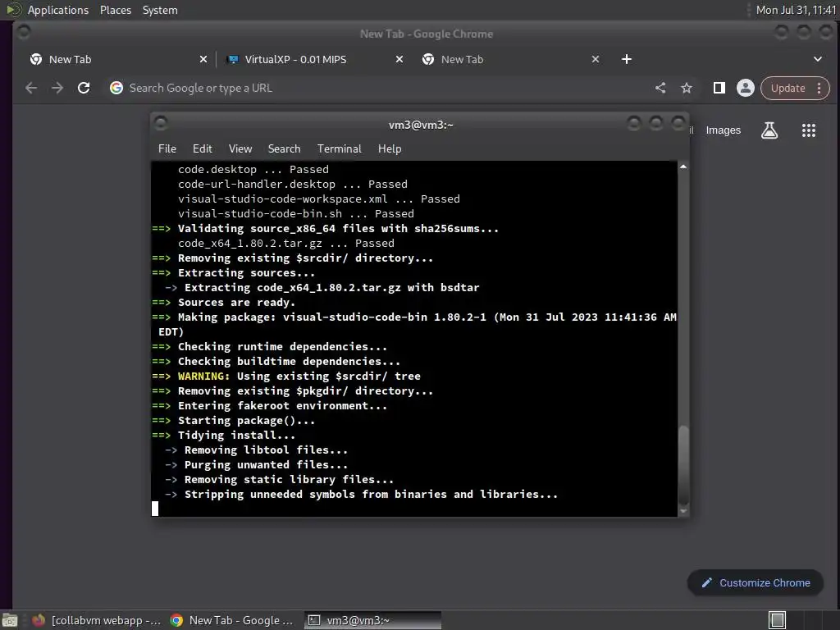The width and height of the screenshot is (840, 630).
Task: Open the Places menu
Action: (x=116, y=10)
